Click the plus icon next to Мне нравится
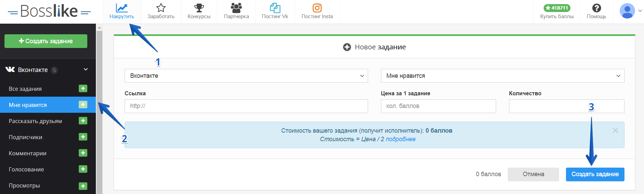Viewport: 644px width, 194px height. pyautogui.click(x=83, y=105)
